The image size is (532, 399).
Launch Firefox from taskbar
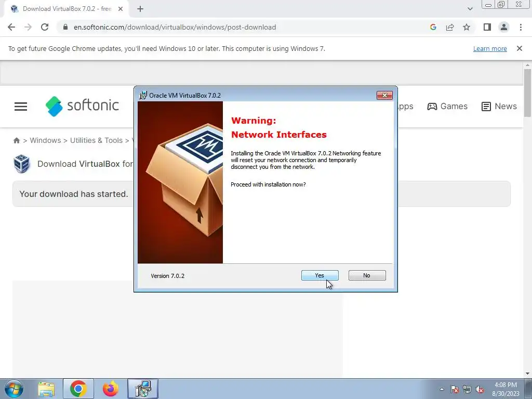[x=111, y=389]
